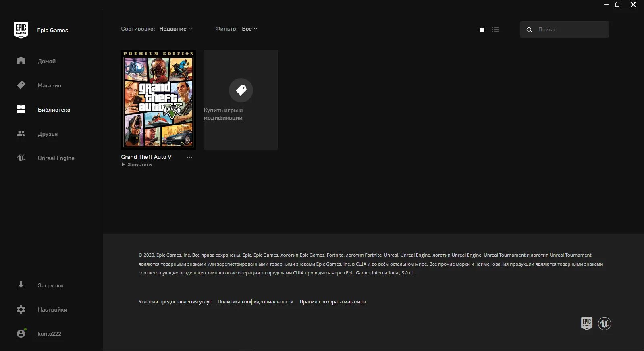The image size is (644, 351).
Task: Open Правила возврата магазина link
Action: (333, 301)
